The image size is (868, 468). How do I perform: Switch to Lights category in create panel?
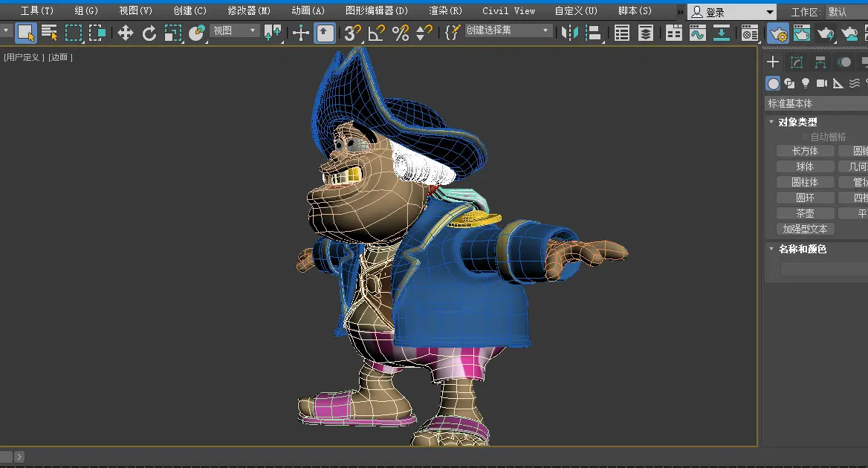[806, 83]
